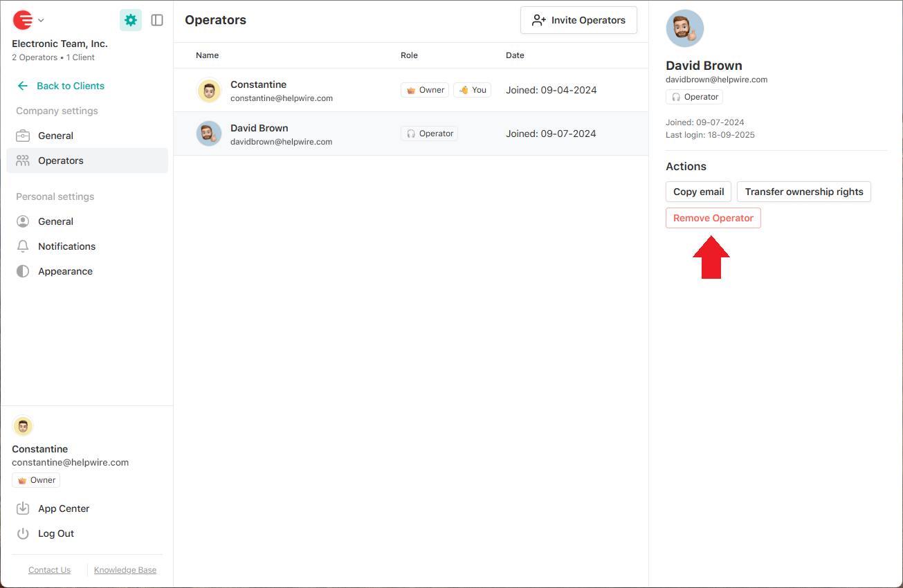Toggle the right panel layout icon

coord(157,20)
